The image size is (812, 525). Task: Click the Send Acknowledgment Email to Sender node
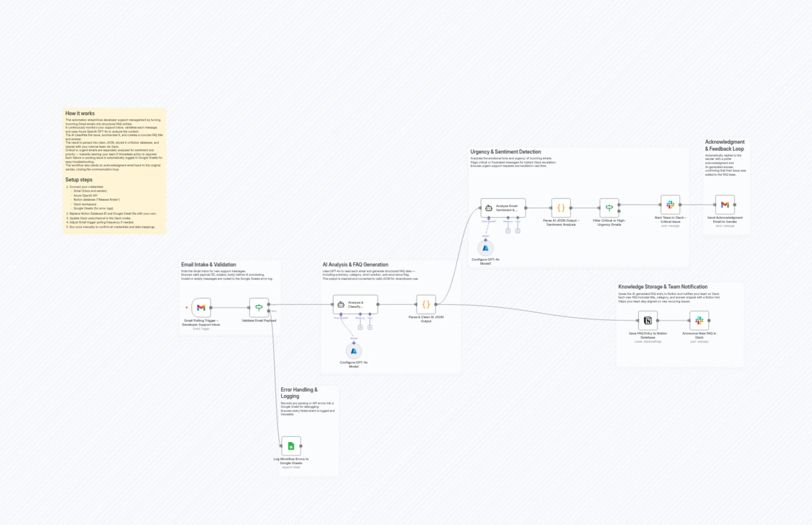tap(725, 204)
